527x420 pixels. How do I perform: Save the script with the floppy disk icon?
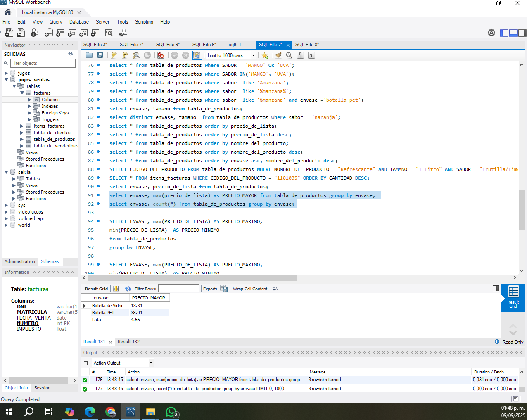(x=100, y=55)
